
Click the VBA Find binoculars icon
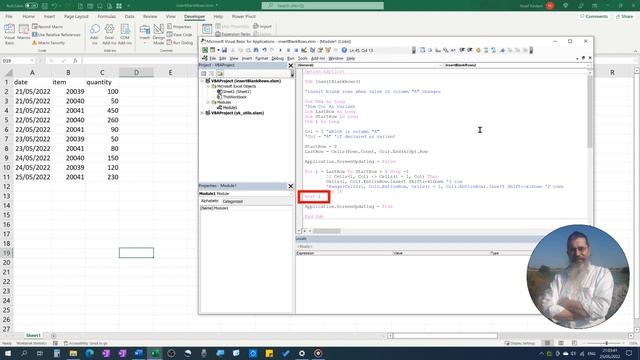(x=256, y=50)
